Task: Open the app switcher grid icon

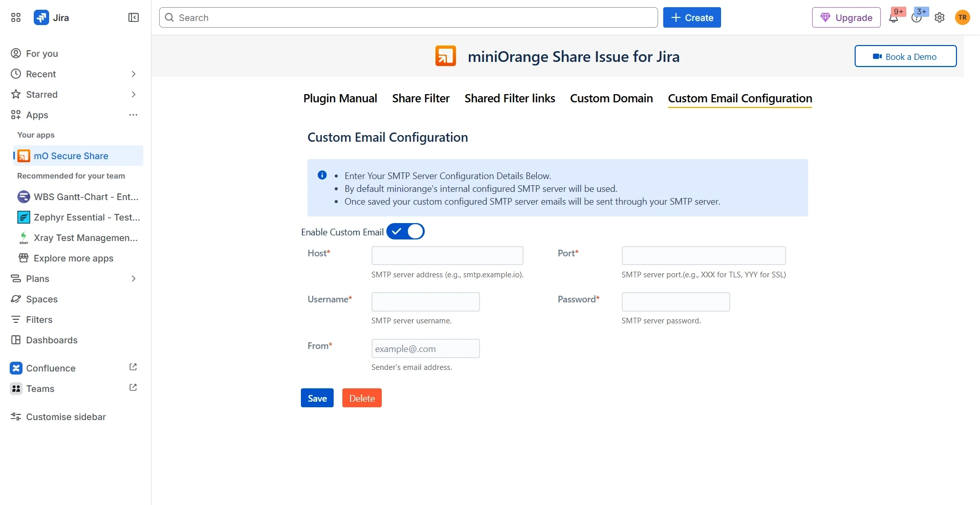Action: (x=16, y=17)
